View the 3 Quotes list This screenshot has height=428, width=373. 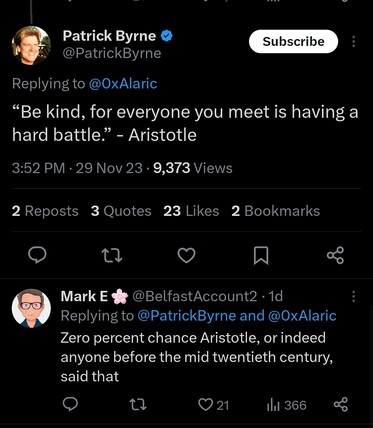121,211
